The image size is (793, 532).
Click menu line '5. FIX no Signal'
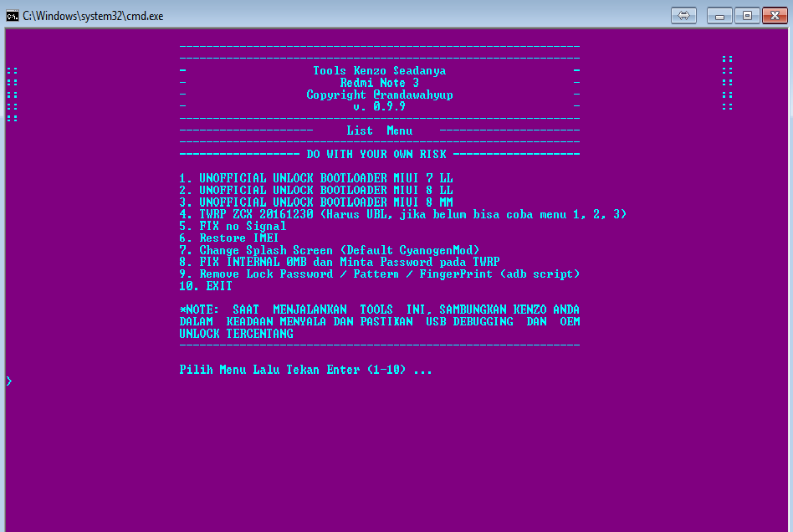point(233,226)
